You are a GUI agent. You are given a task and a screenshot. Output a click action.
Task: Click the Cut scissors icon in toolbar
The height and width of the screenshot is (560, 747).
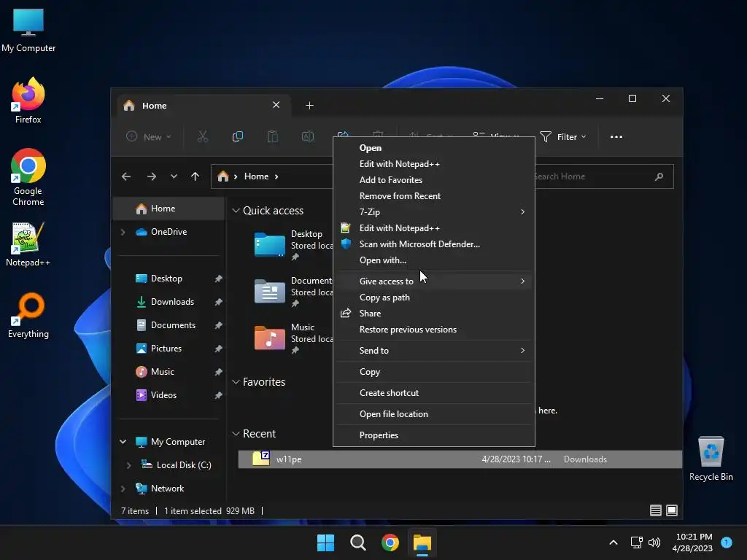pos(203,136)
